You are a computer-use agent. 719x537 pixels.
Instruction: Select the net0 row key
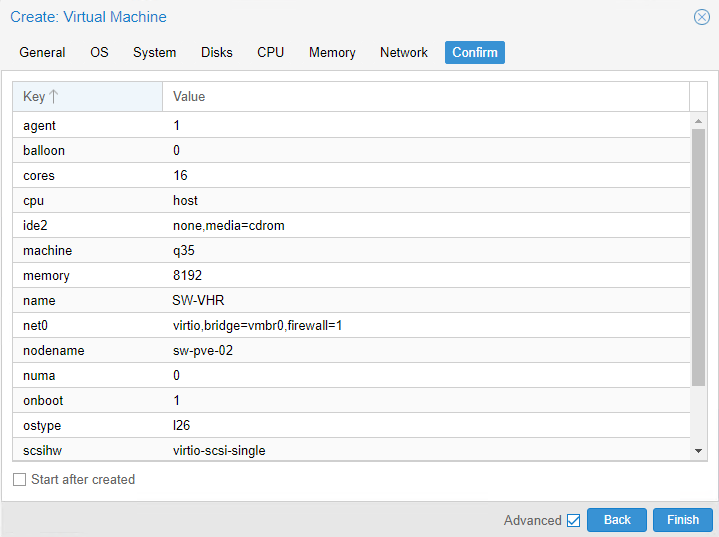click(x=35, y=326)
